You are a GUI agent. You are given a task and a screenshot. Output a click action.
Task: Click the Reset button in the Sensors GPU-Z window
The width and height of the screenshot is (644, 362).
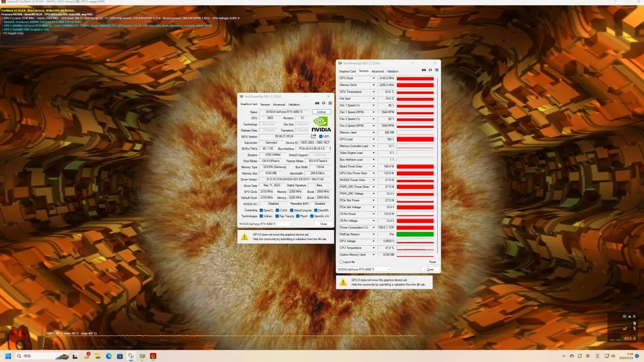(433, 262)
